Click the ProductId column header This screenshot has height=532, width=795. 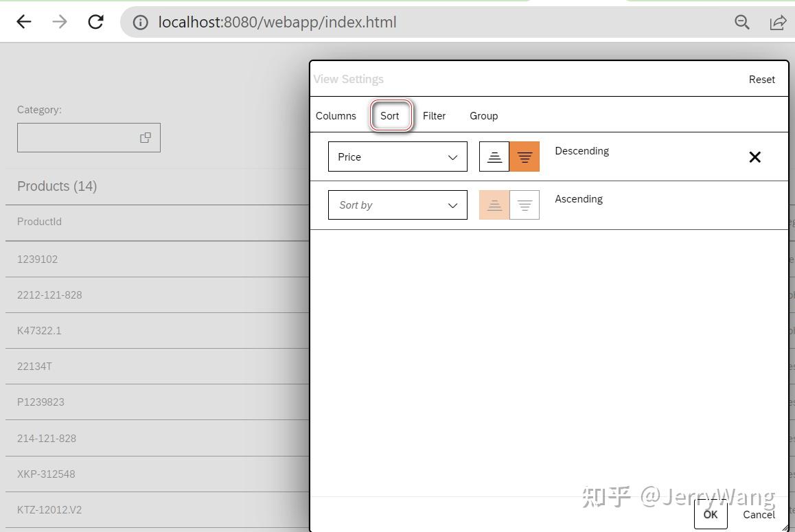point(40,222)
